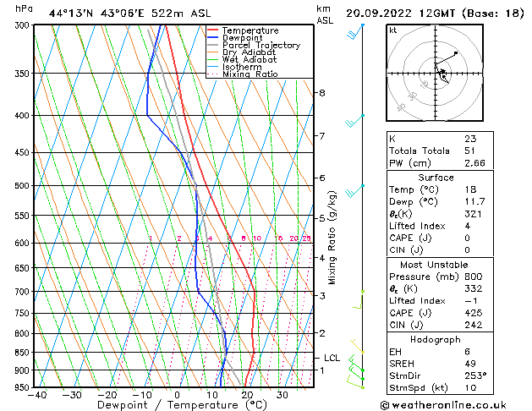Click the red Temperature legend line
532x411 pixels.
tap(216, 30)
